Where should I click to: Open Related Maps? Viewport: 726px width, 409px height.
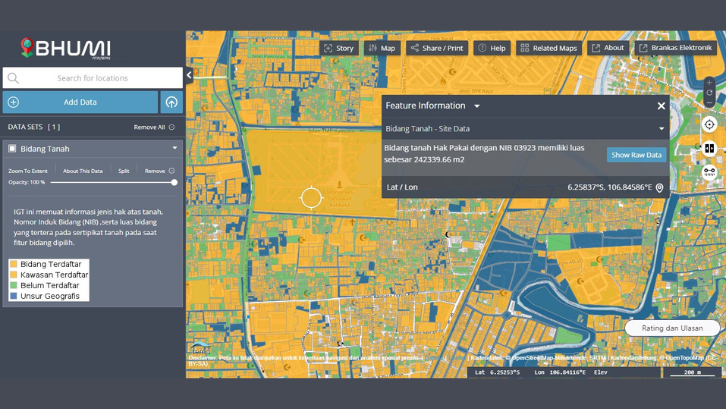pos(548,48)
